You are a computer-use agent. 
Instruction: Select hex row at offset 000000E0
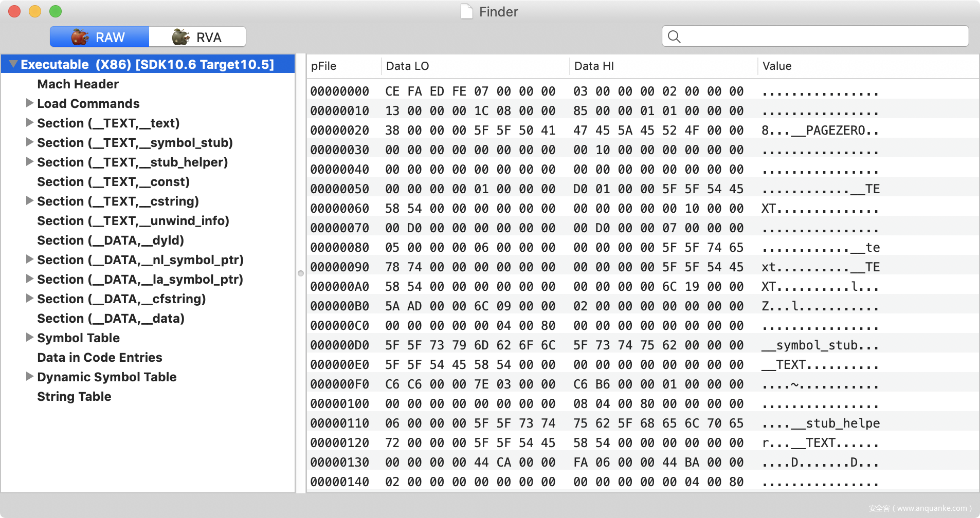coord(643,365)
